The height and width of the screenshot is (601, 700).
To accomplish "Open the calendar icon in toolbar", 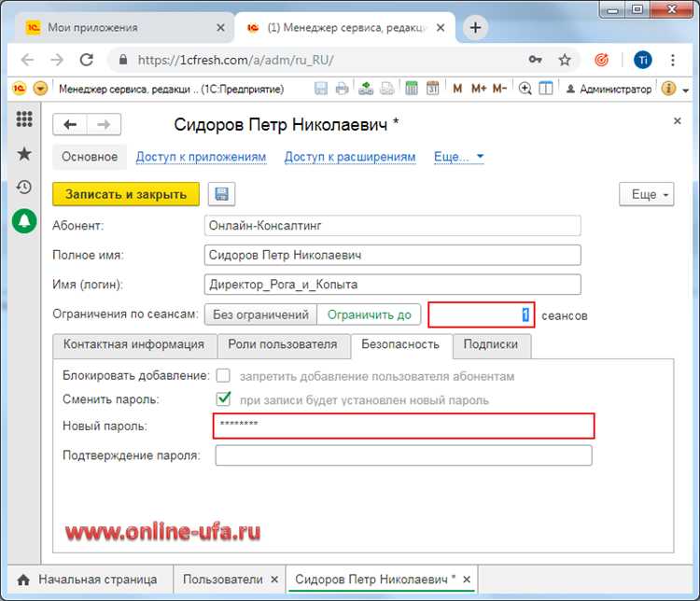I will (432, 89).
